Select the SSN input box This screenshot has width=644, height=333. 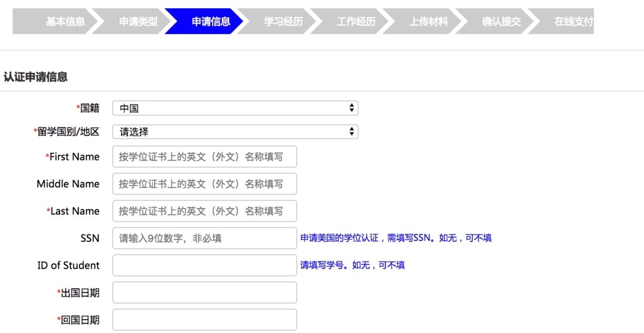(x=204, y=238)
